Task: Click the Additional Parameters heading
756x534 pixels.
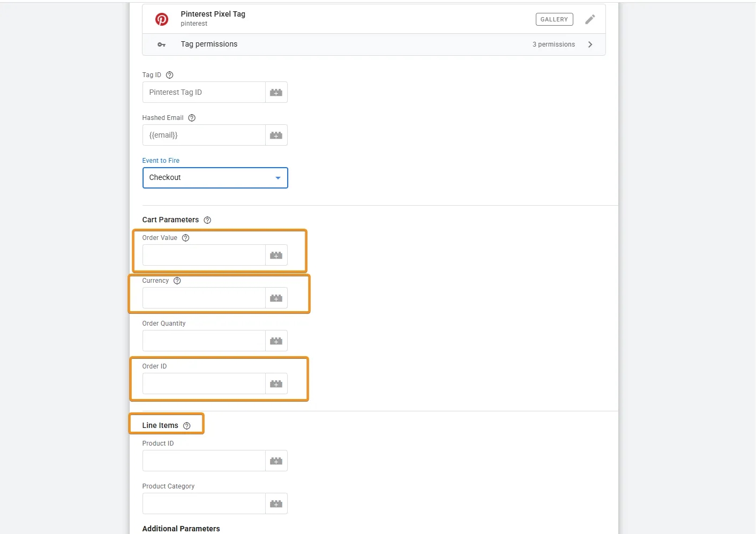Action: click(181, 529)
